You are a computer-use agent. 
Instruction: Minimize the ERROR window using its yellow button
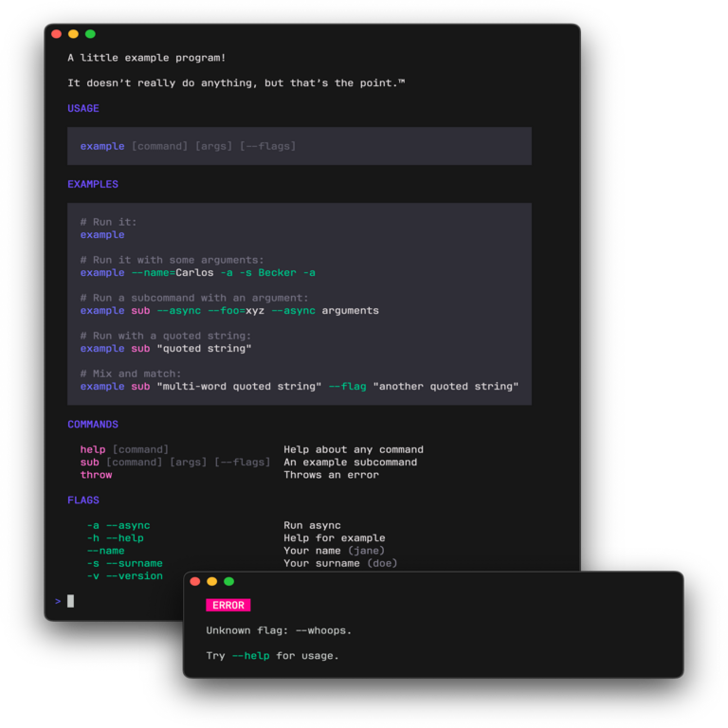tap(212, 581)
